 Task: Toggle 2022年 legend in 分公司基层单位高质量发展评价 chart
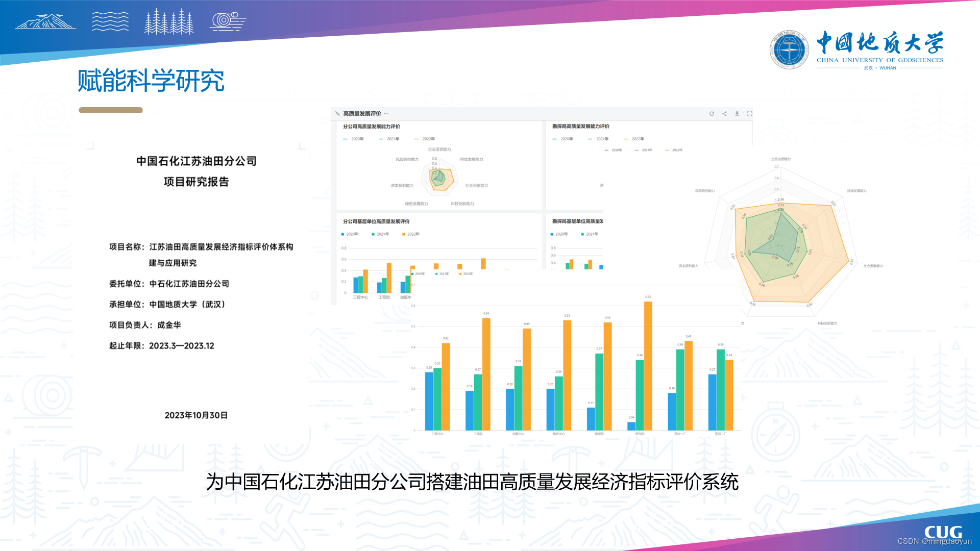(x=411, y=234)
